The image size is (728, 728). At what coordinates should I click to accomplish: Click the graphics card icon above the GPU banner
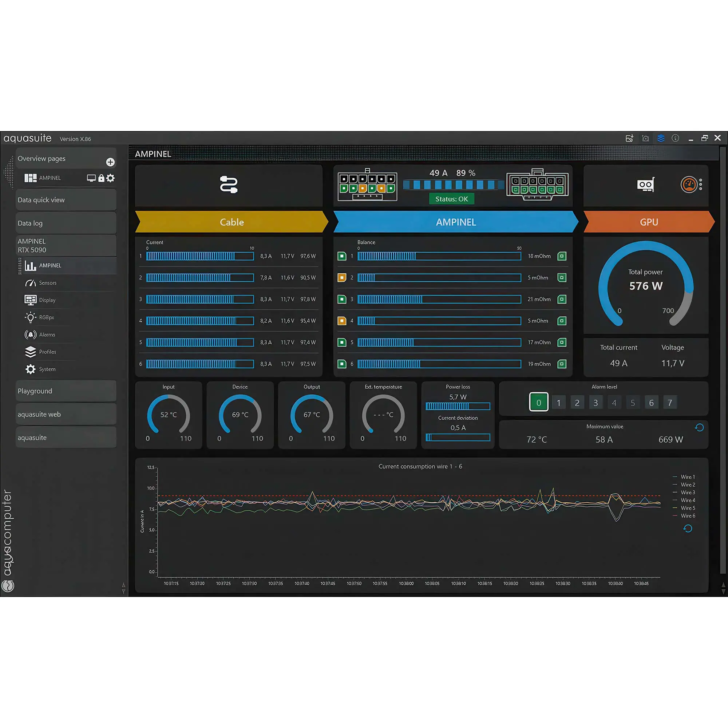click(x=646, y=185)
